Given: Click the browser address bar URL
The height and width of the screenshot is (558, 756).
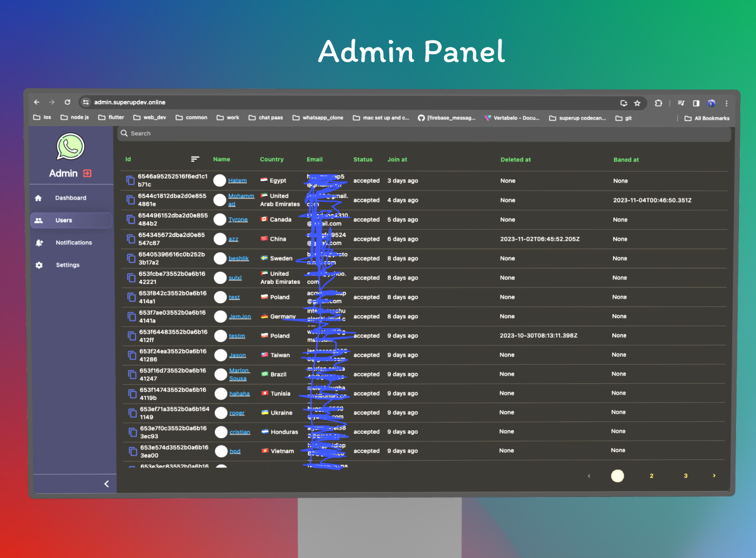Looking at the screenshot, I should [x=130, y=102].
